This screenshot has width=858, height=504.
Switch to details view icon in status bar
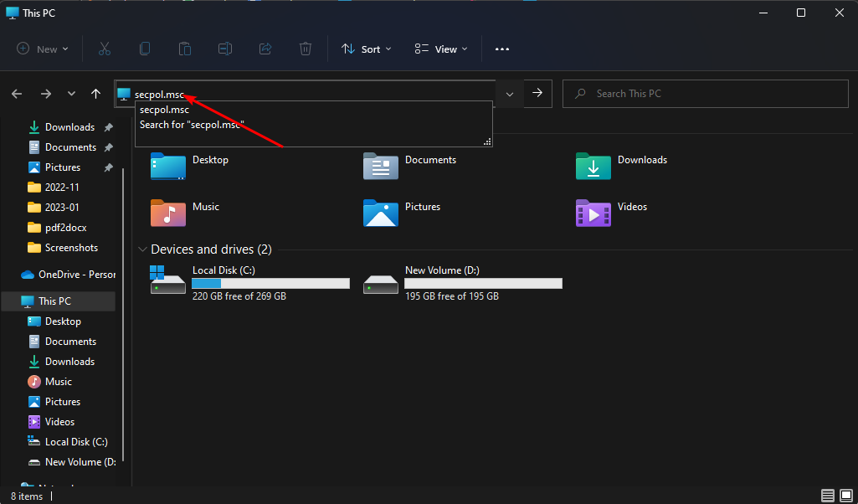point(828,496)
